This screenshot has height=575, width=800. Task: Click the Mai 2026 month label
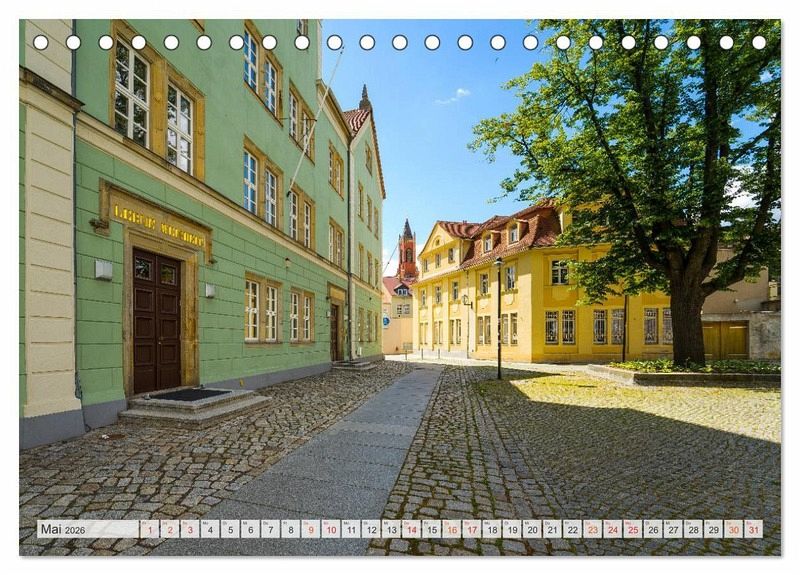[x=62, y=530]
